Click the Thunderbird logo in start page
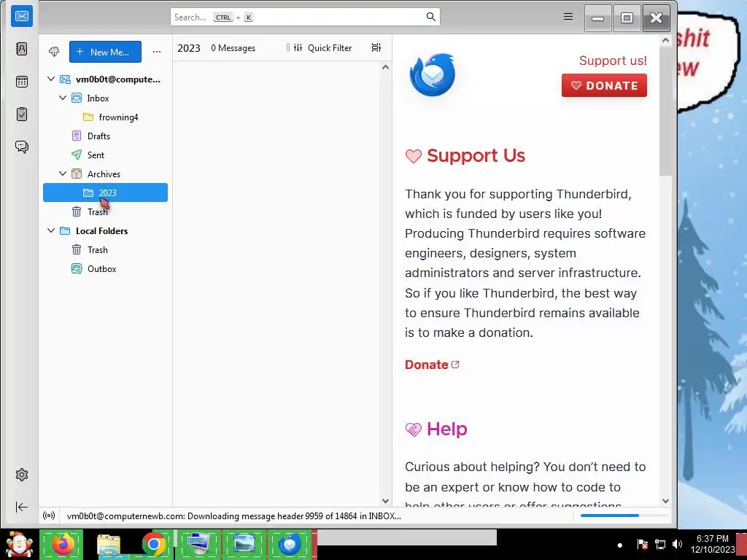Image resolution: width=747 pixels, height=560 pixels. 433,75
